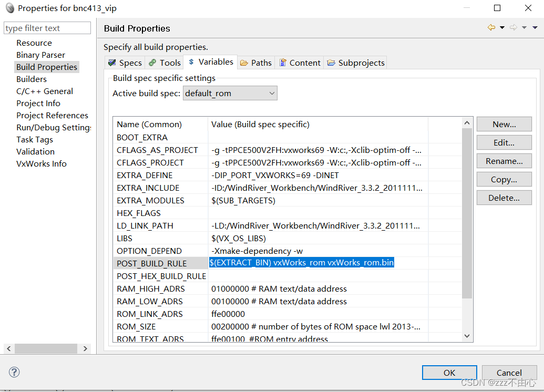Click the variables table vertical scrollbar thumb
Viewport: 544px width, 392px height.
point(467,213)
